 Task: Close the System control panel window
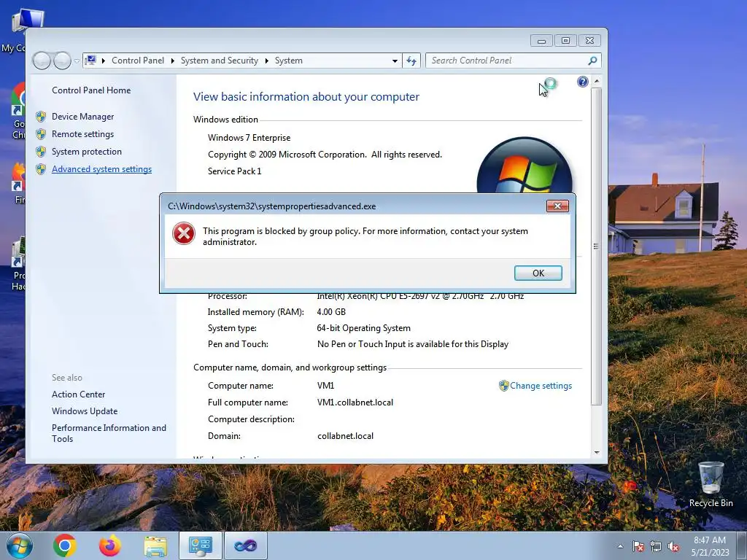tap(589, 41)
